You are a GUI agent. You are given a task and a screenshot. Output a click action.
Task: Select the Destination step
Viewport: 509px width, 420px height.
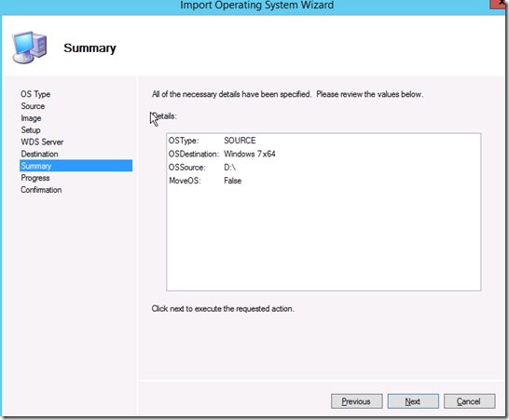tap(39, 154)
